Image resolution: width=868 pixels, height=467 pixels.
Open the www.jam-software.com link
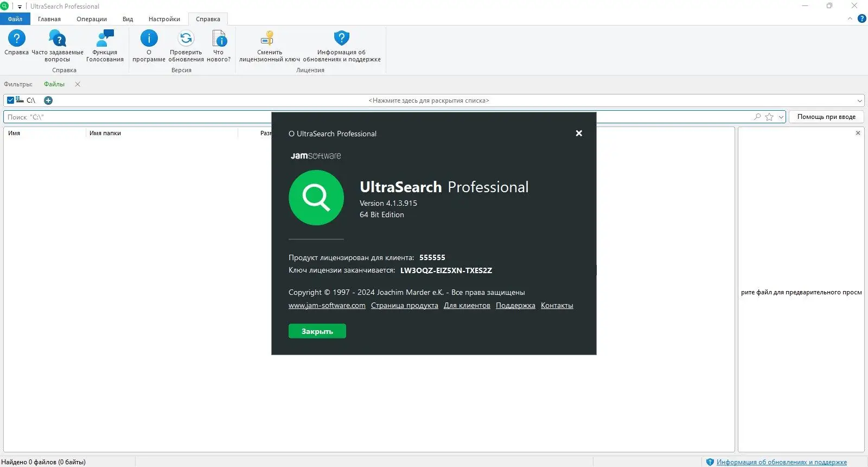click(327, 306)
